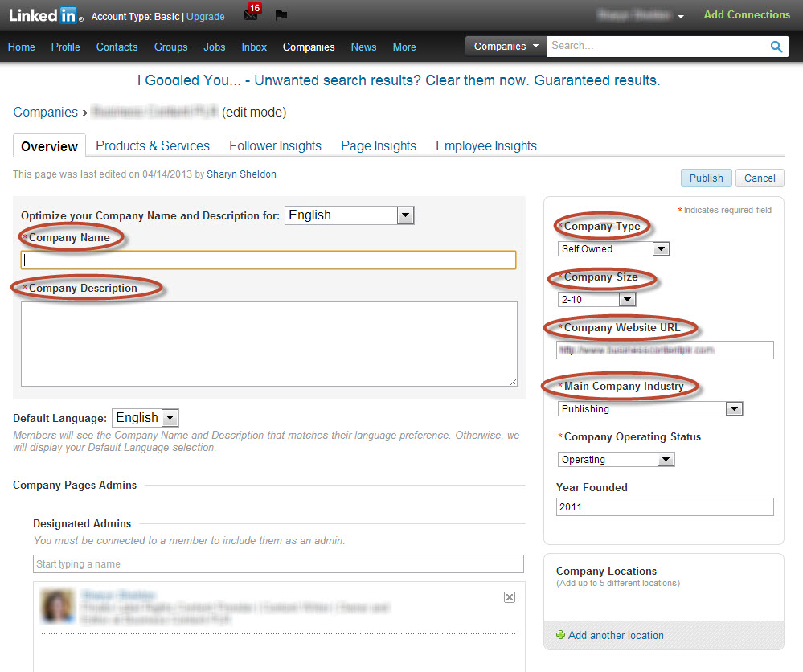Open Company Operating Status dropdown
This screenshot has height=672, width=803.
(x=616, y=460)
